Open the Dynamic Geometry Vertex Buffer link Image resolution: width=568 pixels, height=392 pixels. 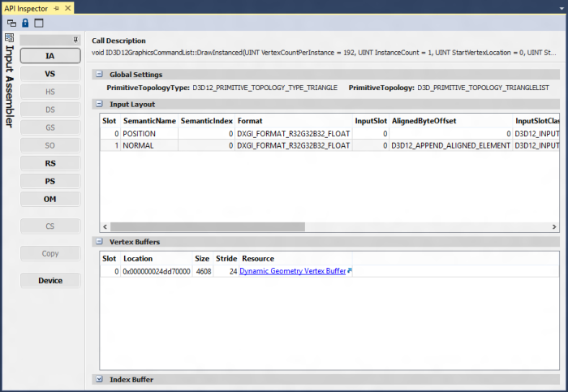[293, 271]
